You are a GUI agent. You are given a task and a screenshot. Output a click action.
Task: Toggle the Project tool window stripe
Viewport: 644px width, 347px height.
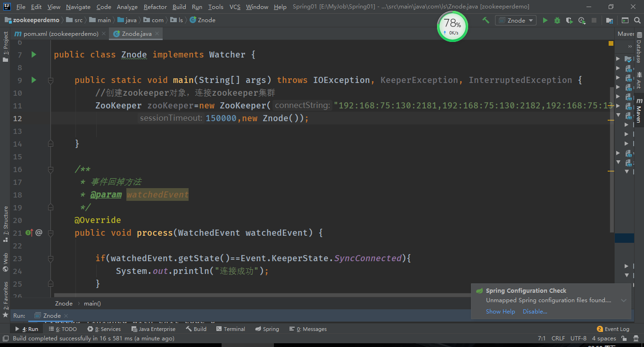click(x=6, y=47)
